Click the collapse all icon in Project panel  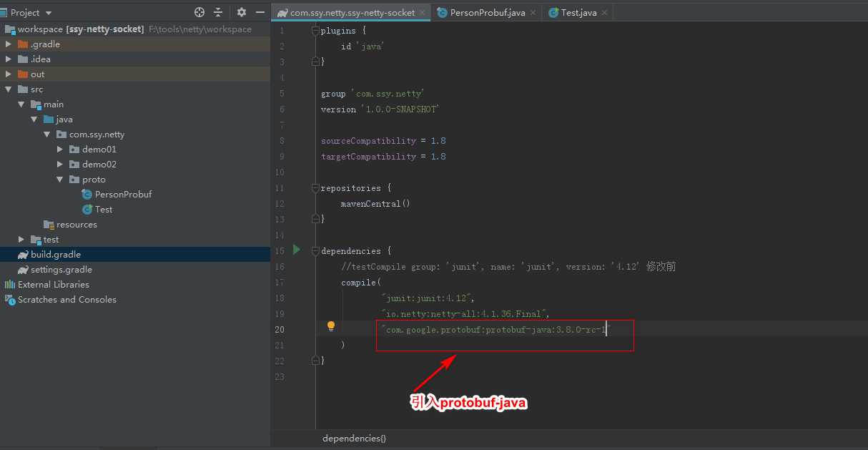[x=218, y=12]
